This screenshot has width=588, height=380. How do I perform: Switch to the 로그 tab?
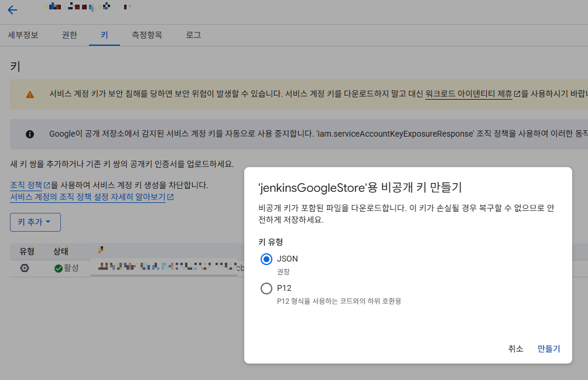(x=193, y=35)
